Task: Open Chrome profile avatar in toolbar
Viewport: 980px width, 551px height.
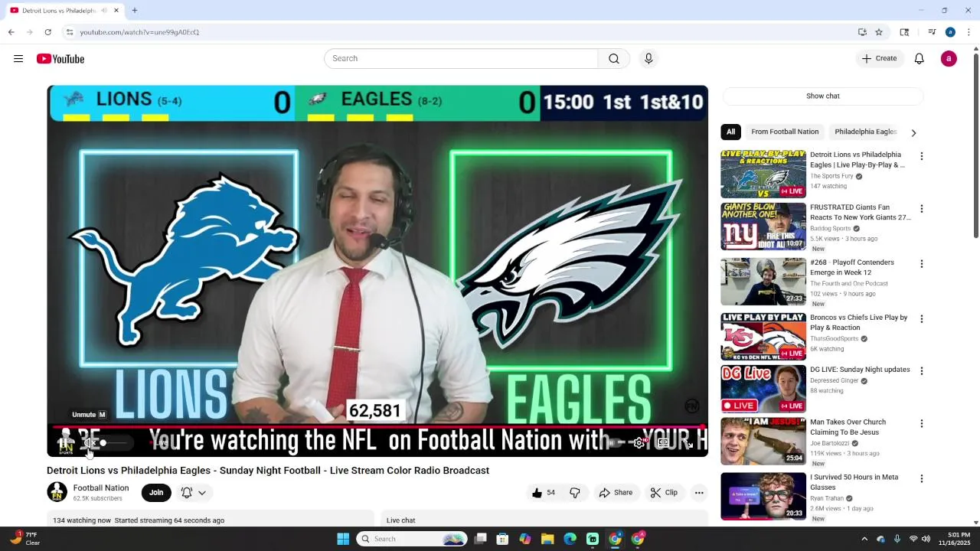Action: 950,32
